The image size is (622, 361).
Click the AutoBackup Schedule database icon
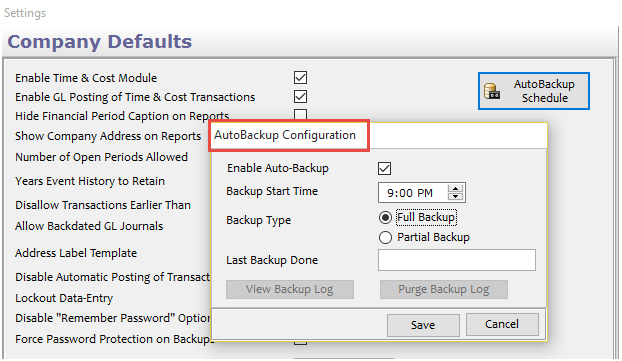pyautogui.click(x=492, y=91)
